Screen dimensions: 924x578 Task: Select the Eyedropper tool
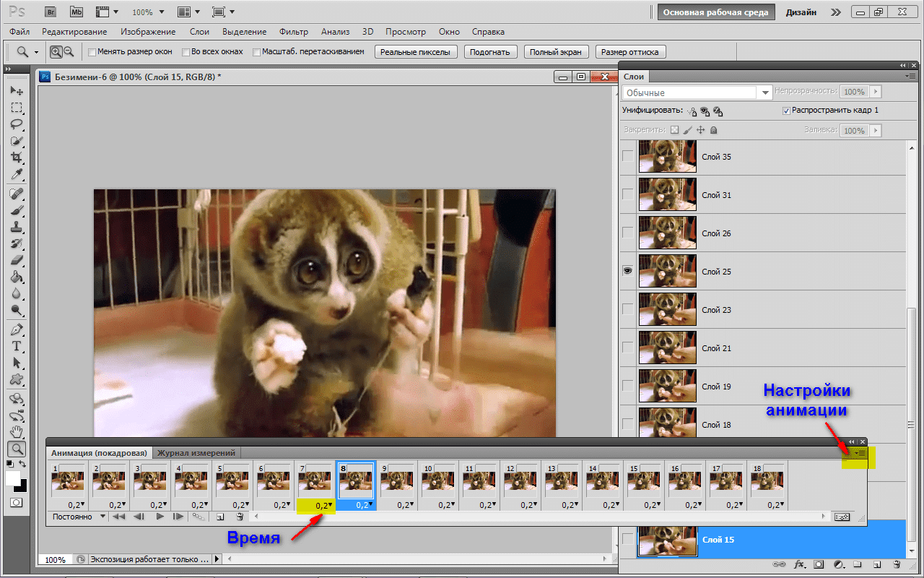click(x=16, y=174)
